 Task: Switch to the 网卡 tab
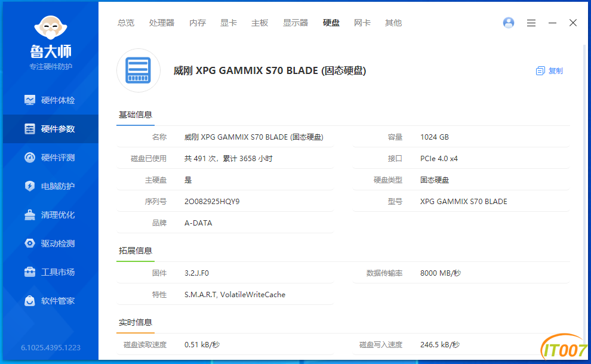362,23
